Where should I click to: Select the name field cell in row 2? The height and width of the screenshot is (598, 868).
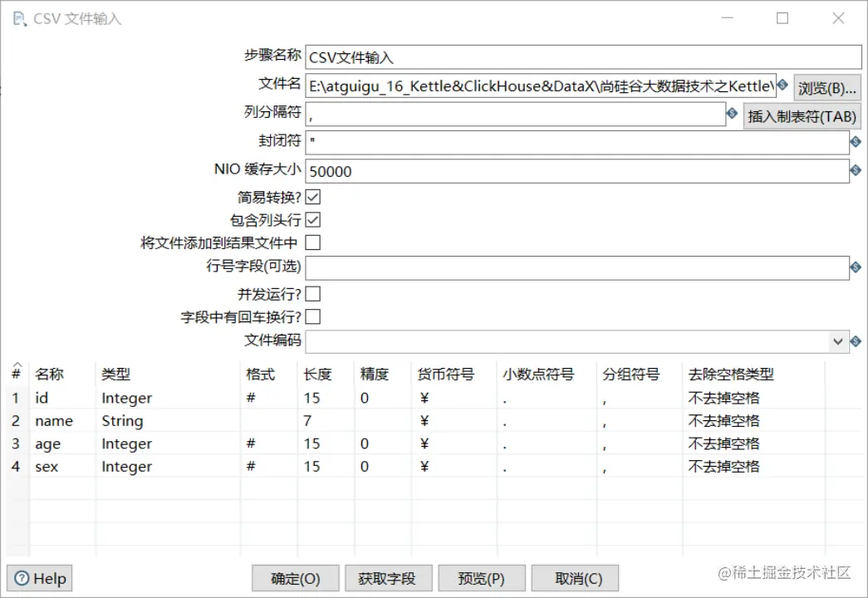(x=62, y=421)
